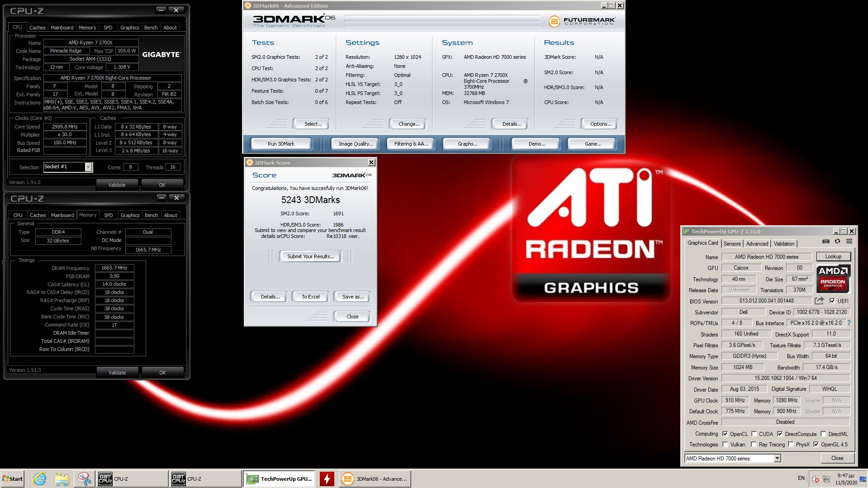This screenshot has height=488, width=868.
Task: Open the Sensors tab in GPU-Z
Action: click(732, 244)
